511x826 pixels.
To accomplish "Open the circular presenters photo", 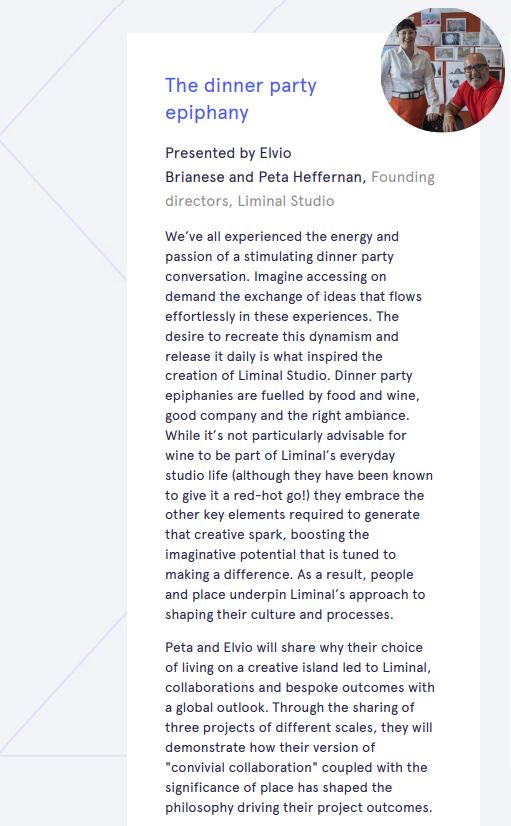I will pos(443,70).
